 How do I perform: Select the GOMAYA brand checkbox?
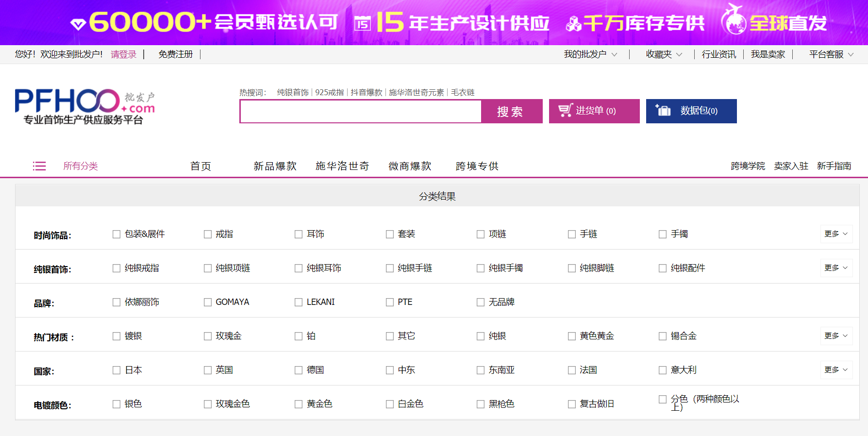[208, 302]
